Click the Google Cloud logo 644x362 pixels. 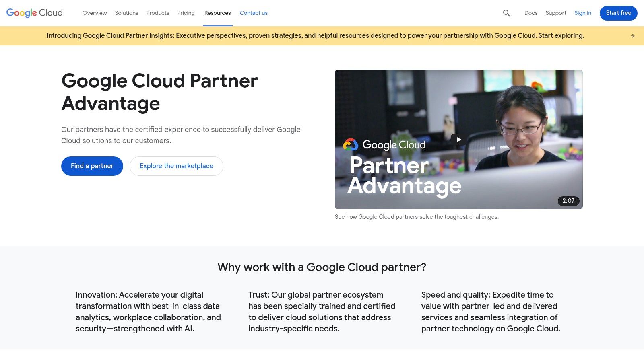[x=34, y=13]
